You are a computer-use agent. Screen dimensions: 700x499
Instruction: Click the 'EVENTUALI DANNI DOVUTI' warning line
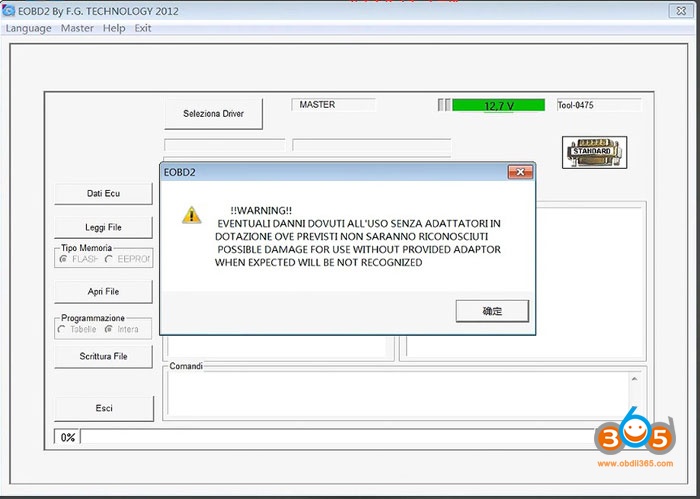pyautogui.click(x=359, y=224)
